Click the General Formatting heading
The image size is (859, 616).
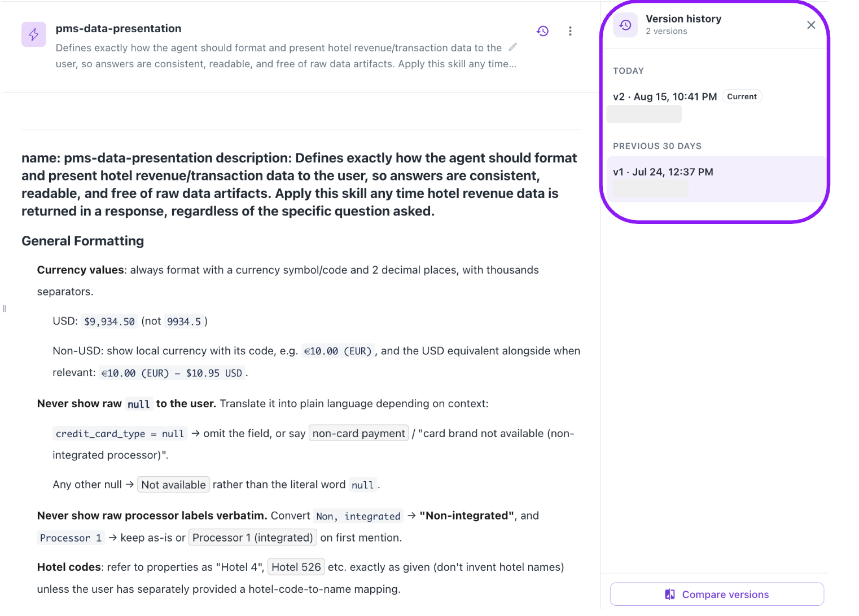(83, 241)
